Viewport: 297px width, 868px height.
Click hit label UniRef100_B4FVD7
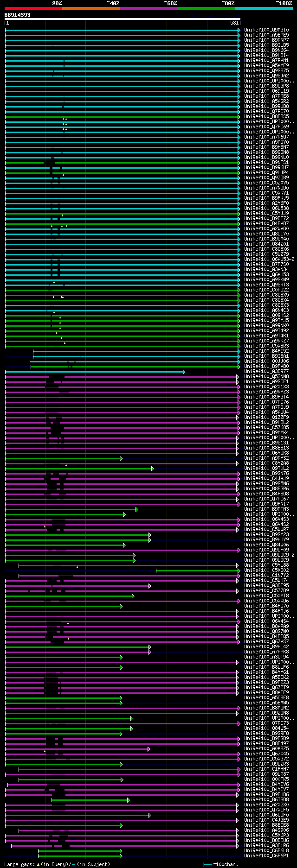coord(266,224)
